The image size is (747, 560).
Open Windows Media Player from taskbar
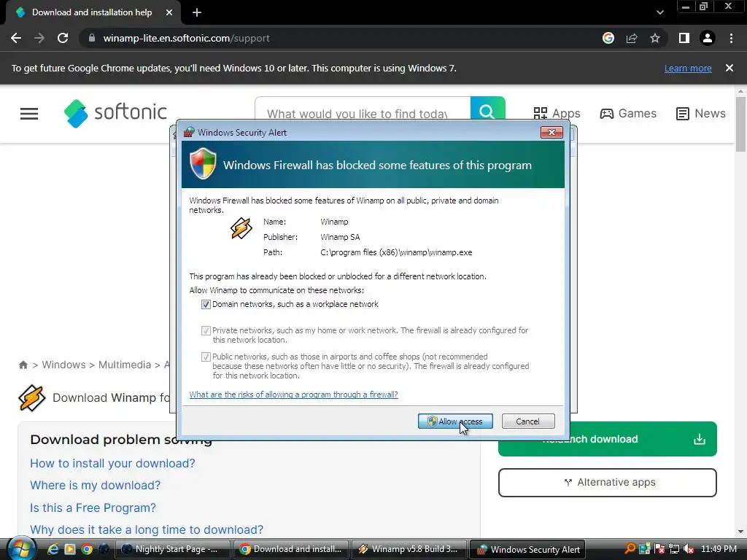pyautogui.click(x=69, y=549)
